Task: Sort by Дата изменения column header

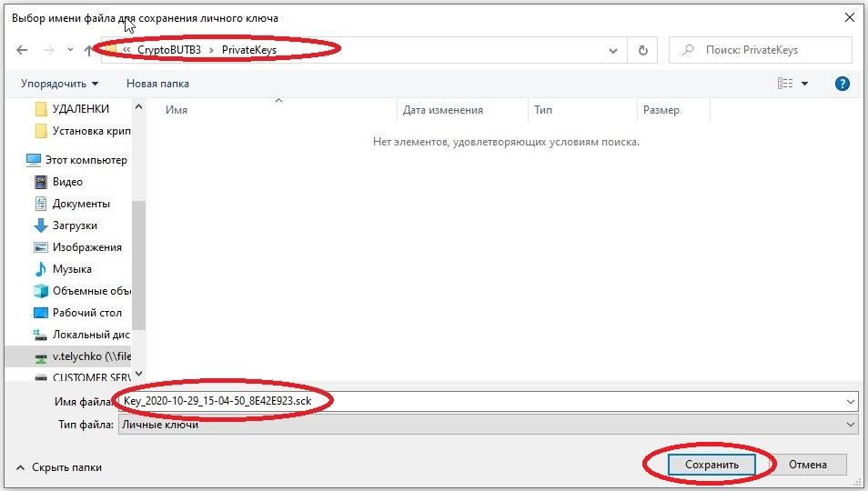Action: pos(443,110)
